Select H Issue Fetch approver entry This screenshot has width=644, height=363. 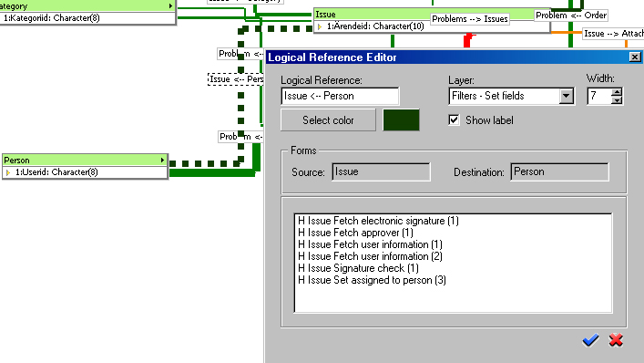click(355, 233)
